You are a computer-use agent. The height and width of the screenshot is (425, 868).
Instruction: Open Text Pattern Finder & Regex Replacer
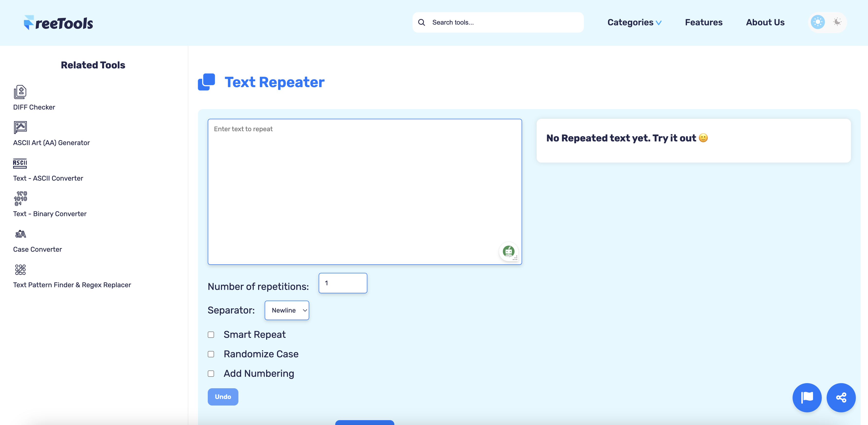pyautogui.click(x=72, y=285)
